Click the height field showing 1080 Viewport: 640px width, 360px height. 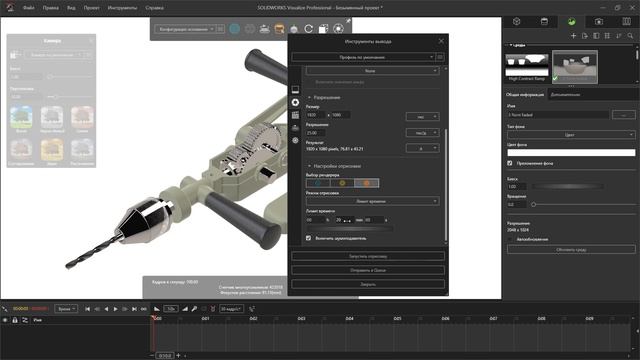click(x=340, y=115)
